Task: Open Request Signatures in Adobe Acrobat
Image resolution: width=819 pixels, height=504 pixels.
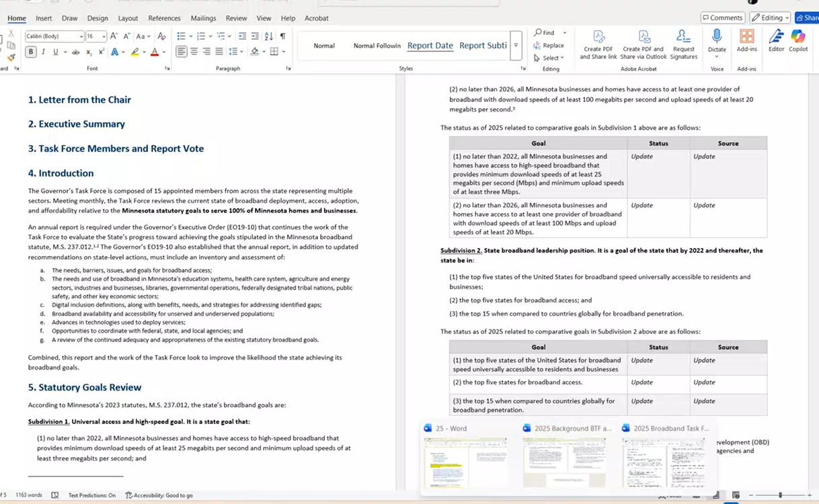Action: click(683, 44)
